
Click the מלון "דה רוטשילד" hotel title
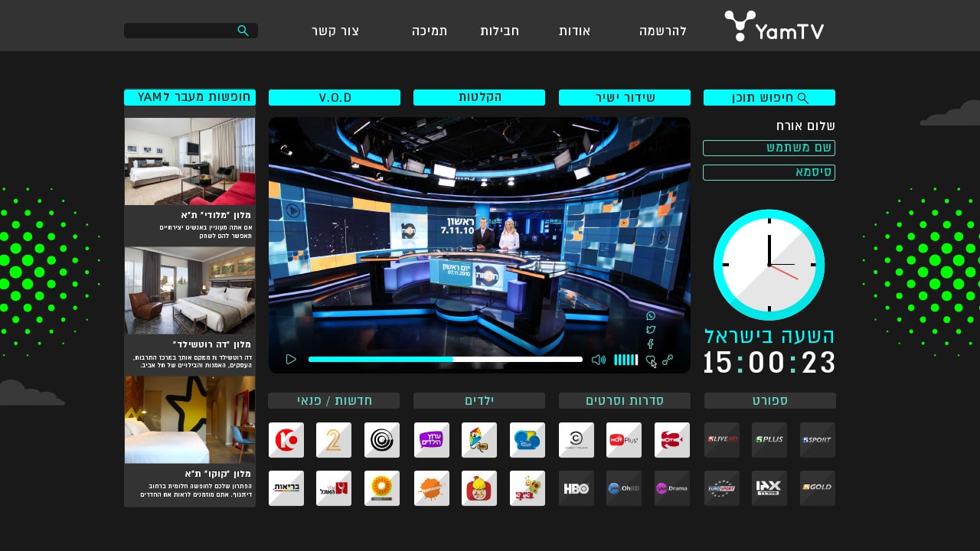pos(213,344)
